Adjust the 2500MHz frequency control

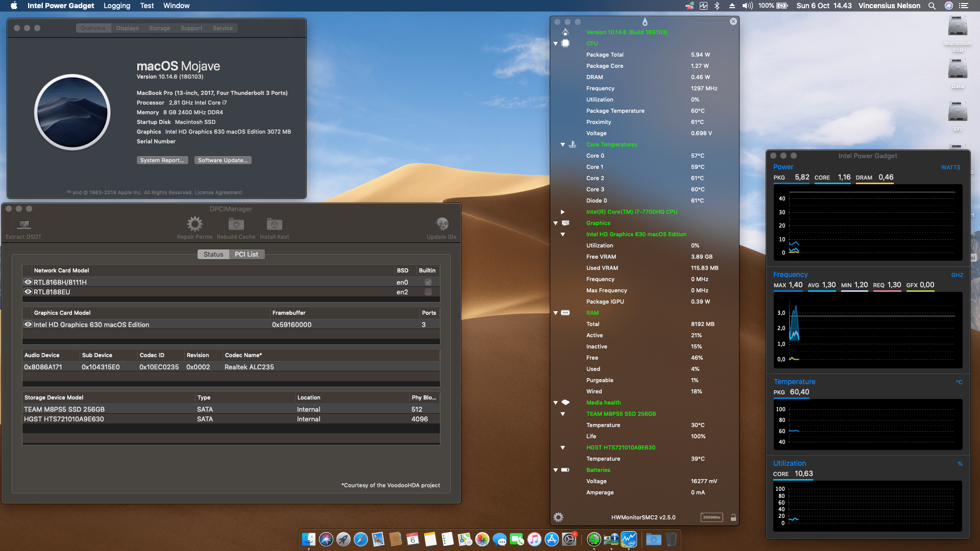[x=711, y=517]
